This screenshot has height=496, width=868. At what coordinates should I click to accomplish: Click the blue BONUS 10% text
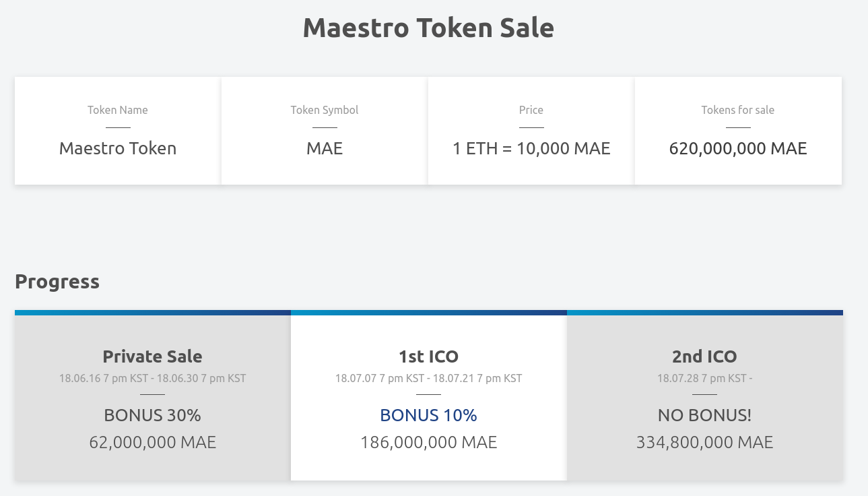point(428,415)
